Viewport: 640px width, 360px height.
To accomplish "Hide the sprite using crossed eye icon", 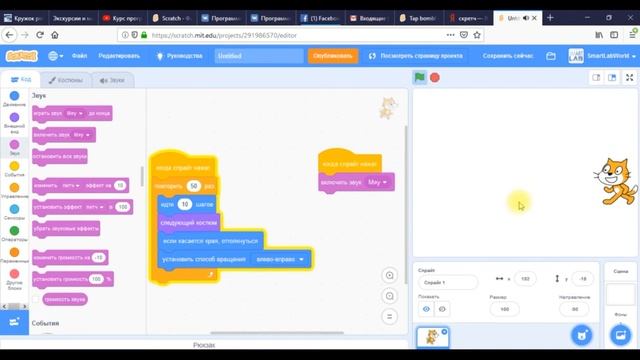I will click(442, 309).
